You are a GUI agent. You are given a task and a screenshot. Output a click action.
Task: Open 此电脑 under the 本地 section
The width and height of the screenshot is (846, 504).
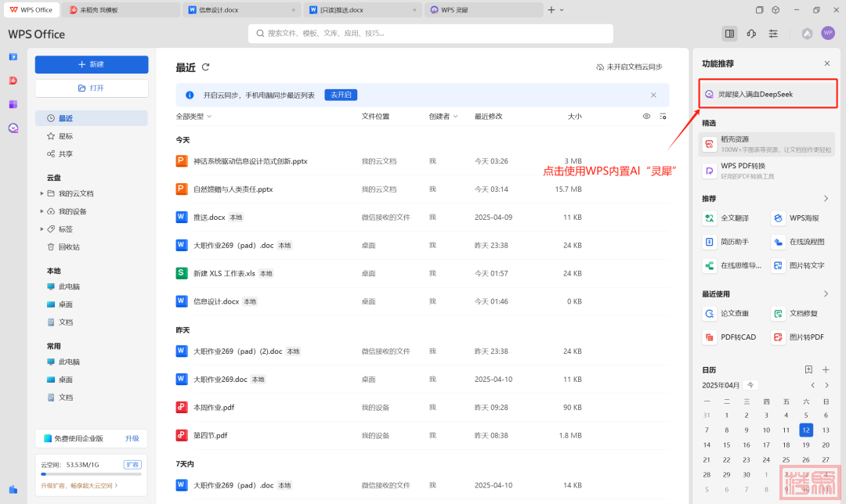point(63,286)
